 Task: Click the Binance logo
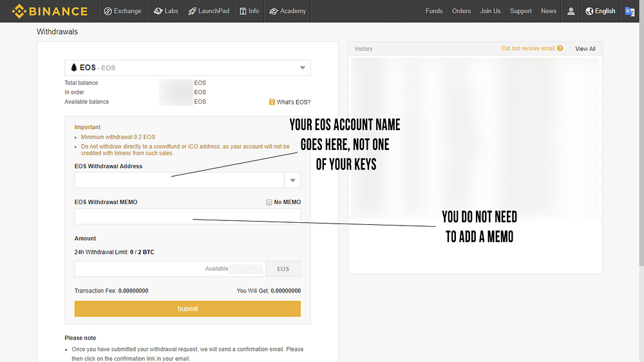point(50,11)
